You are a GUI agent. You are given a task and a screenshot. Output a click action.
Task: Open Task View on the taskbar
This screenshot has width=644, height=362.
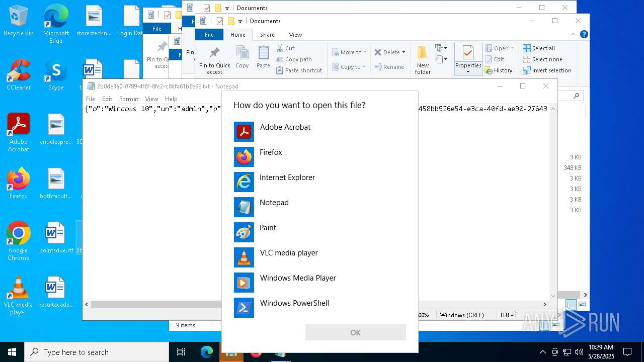pyautogui.click(x=181, y=352)
